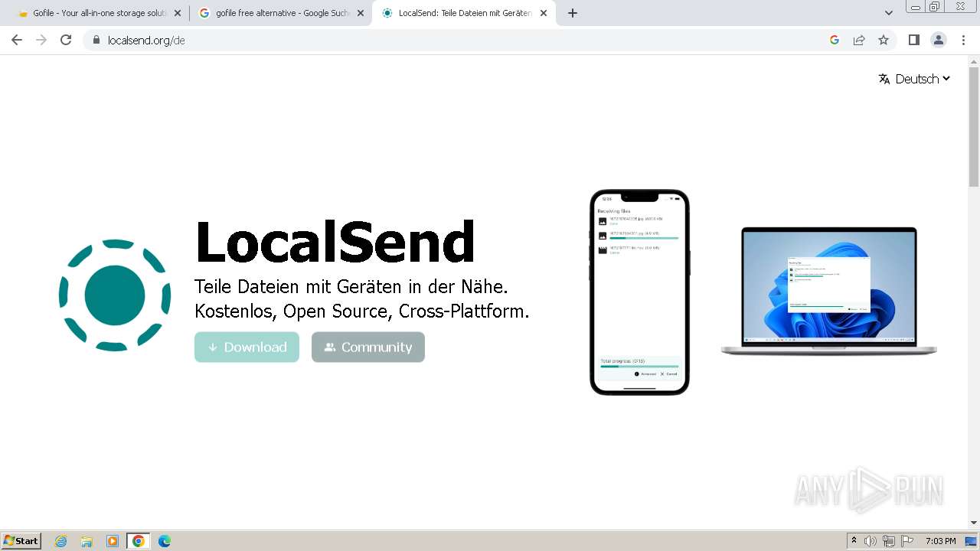Go back to the previous page
This screenshot has width=980, height=551.
coord(17,40)
